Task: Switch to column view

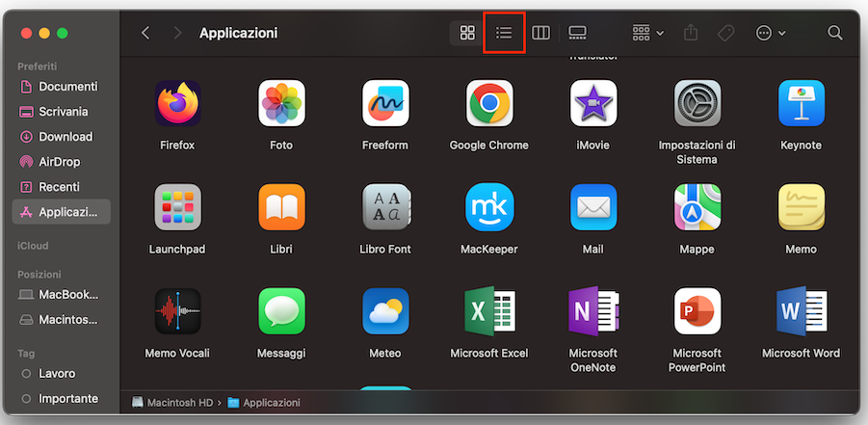Action: point(540,33)
